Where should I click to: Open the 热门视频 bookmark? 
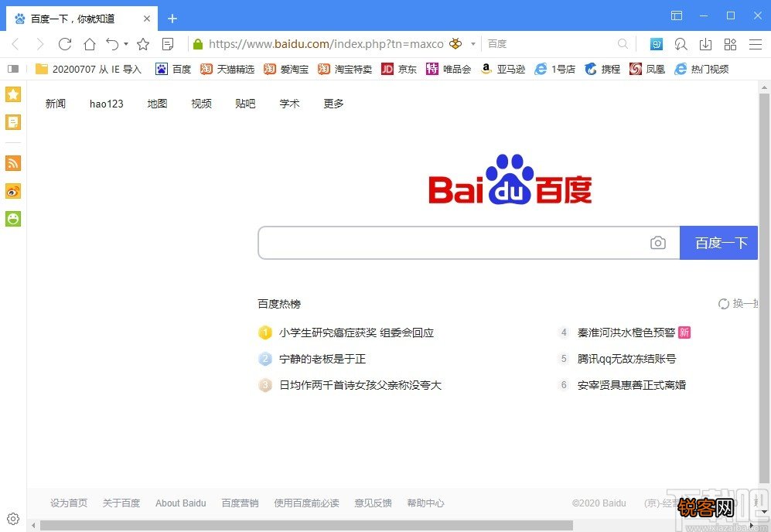pos(701,70)
